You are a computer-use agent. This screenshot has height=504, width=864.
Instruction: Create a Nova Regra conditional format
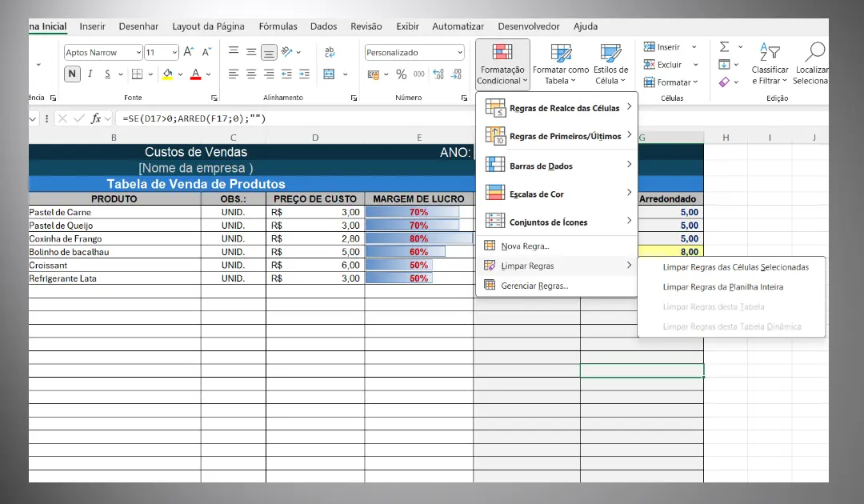(x=524, y=247)
